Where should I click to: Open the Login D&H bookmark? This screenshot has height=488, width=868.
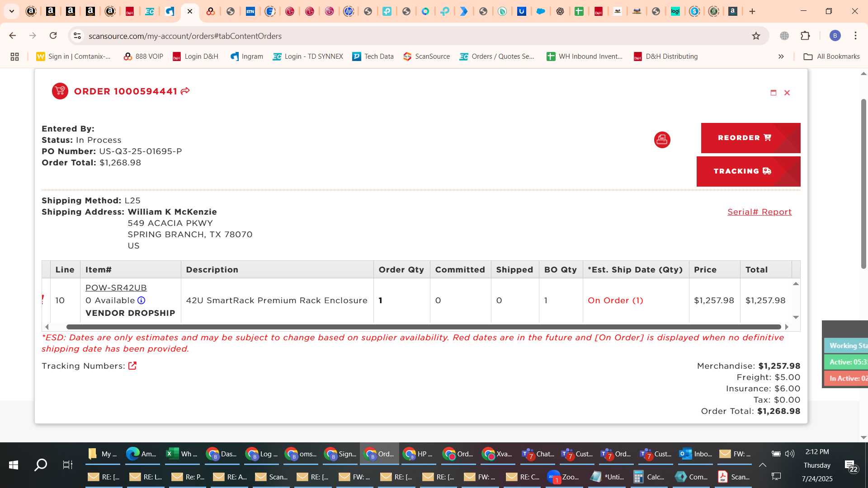(195, 56)
